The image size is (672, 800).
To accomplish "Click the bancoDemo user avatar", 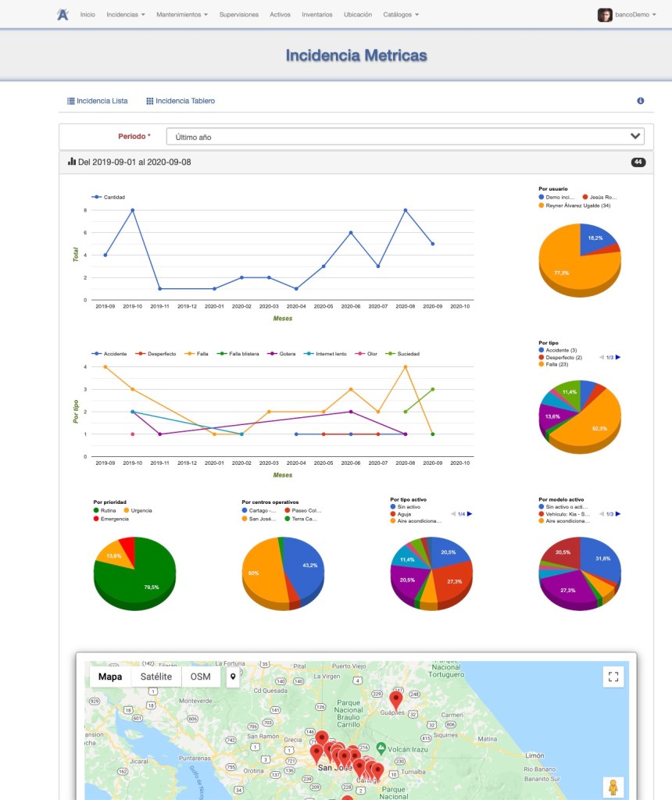I will (x=605, y=15).
